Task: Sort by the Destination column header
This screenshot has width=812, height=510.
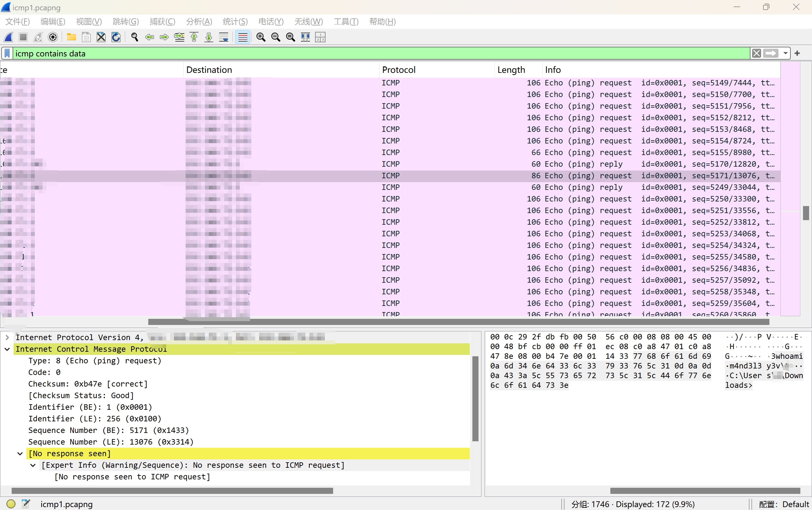Action: click(x=281, y=70)
